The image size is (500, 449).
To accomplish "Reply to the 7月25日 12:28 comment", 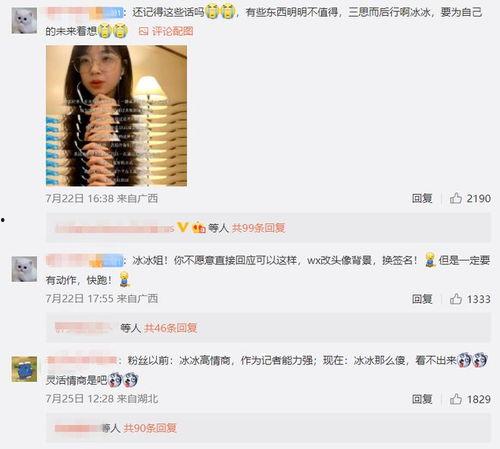I will tap(422, 399).
